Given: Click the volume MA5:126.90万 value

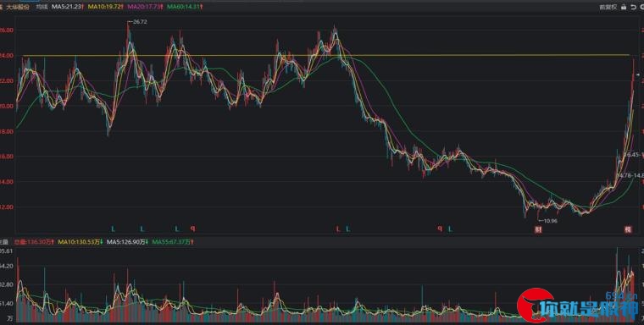Looking at the screenshot, I should tap(127, 242).
